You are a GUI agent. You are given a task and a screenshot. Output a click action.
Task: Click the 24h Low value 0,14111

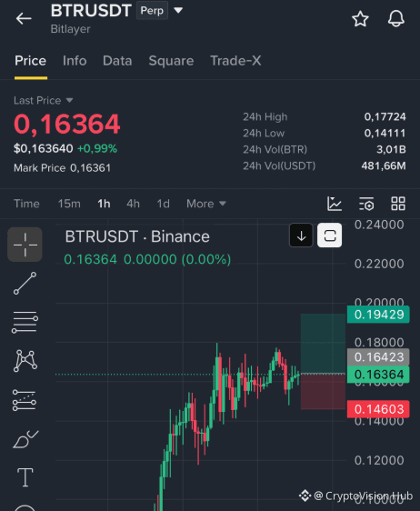click(x=385, y=133)
